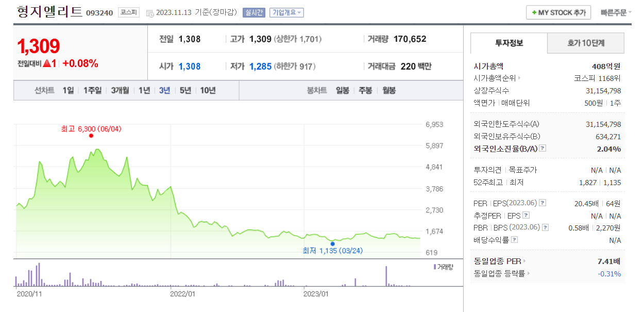The height and width of the screenshot is (312, 644).
Task: Click the 거래량 legend marker on volume chart
Action: point(434,267)
